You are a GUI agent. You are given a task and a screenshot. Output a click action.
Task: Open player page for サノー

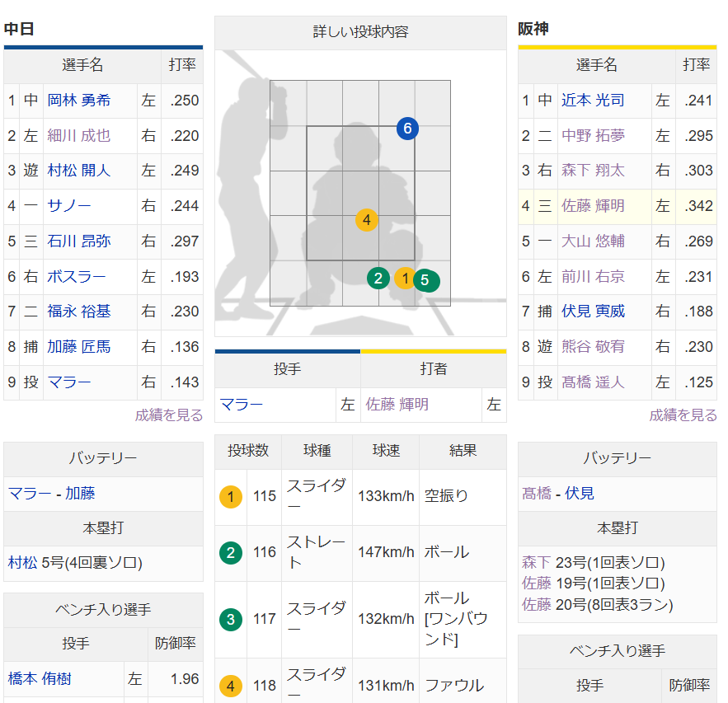click(x=68, y=205)
